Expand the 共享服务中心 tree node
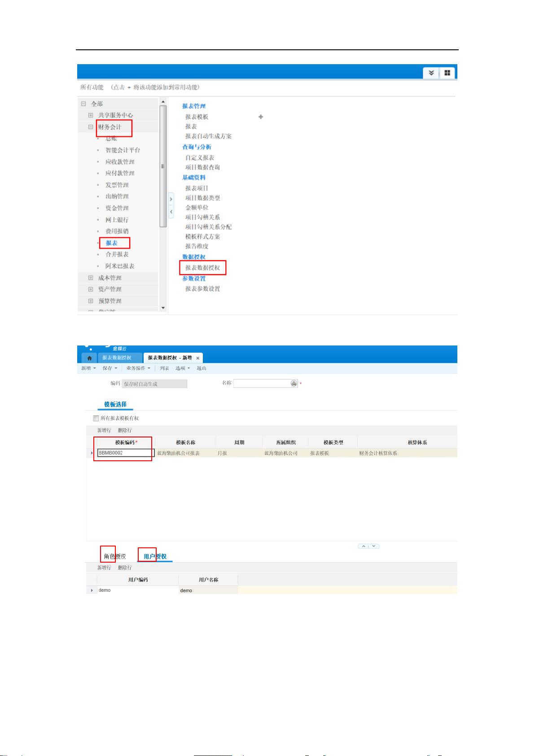 pos(91,115)
